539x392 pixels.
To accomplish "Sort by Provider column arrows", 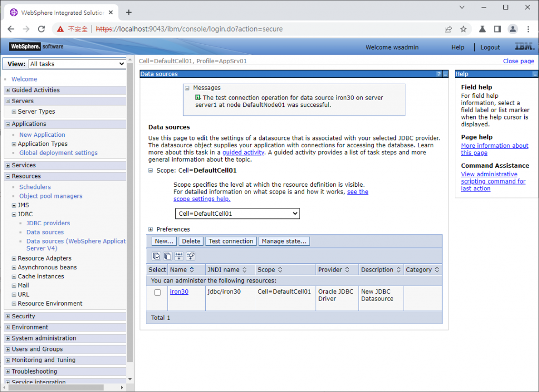I will 347,270.
